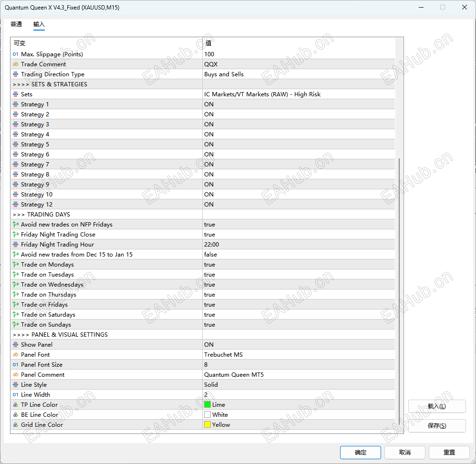Toggle the Trade on Mondays true value

click(299, 265)
